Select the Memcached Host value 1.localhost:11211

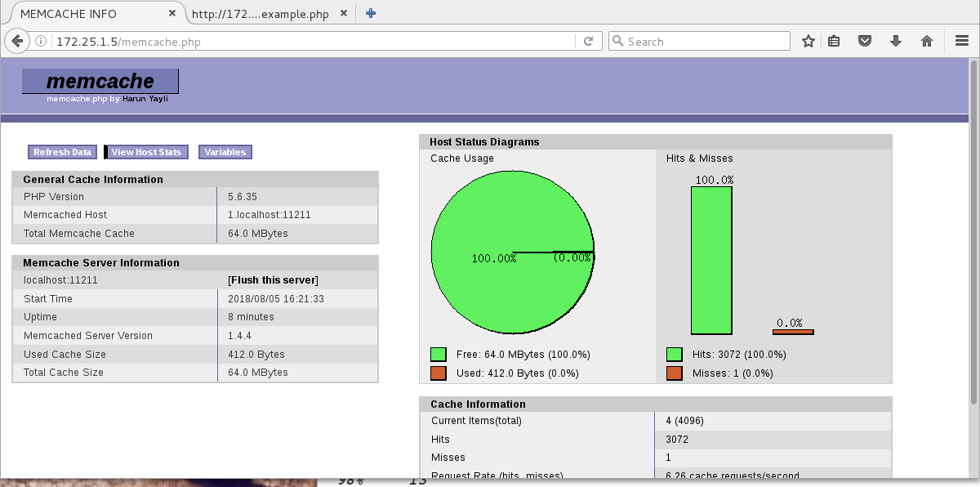(269, 215)
